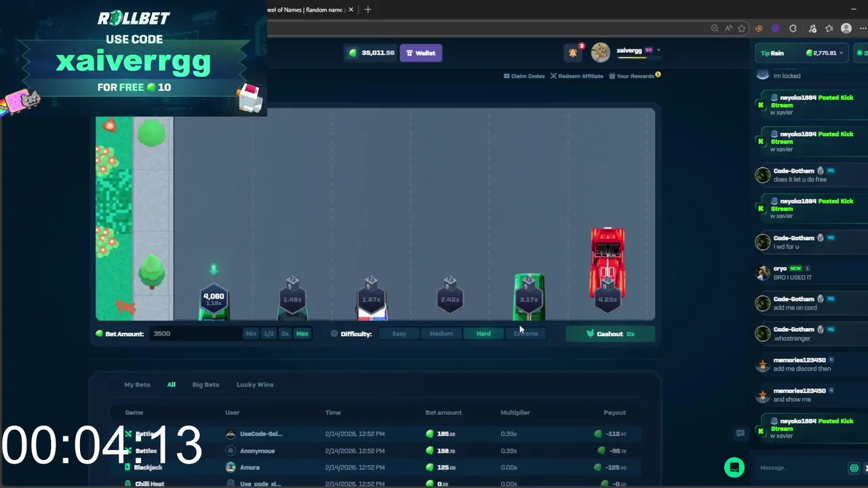
Task: Click the 1.46x lane multiplier tile
Action: click(292, 298)
